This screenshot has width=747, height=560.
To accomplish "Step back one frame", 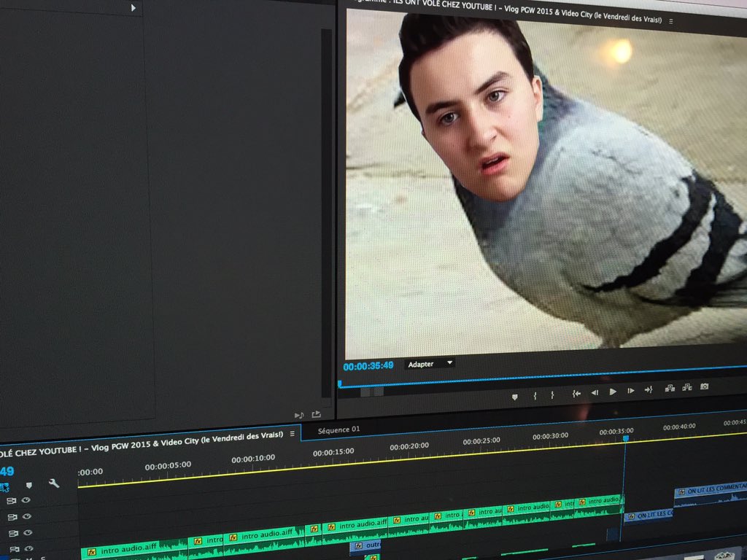I will [x=595, y=392].
